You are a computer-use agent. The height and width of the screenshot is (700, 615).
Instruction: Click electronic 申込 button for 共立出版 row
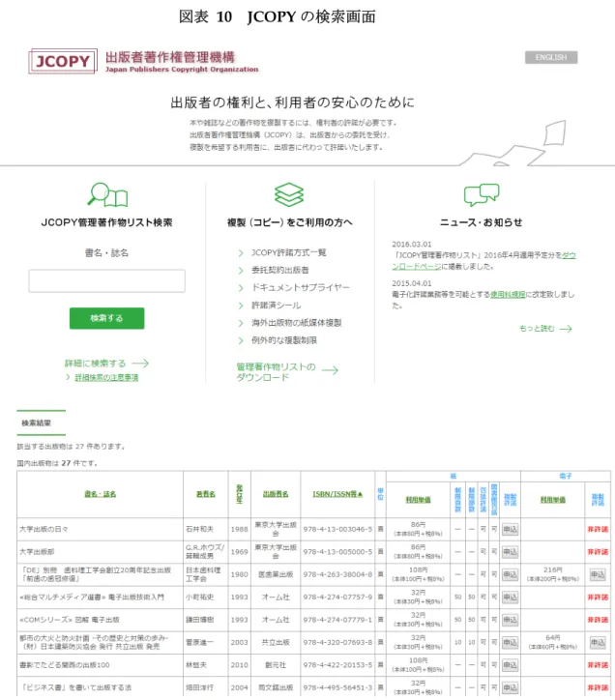click(x=598, y=642)
